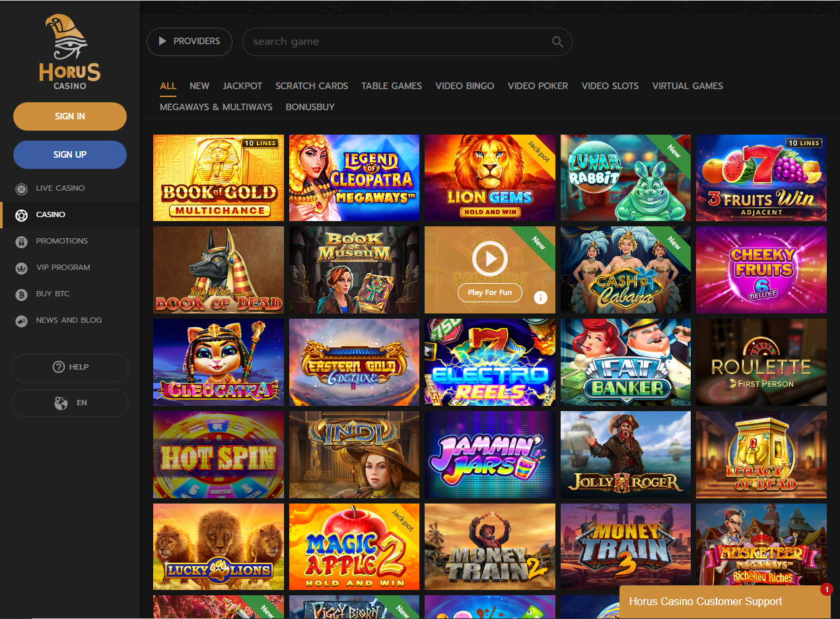Click the search game input field

tap(396, 42)
